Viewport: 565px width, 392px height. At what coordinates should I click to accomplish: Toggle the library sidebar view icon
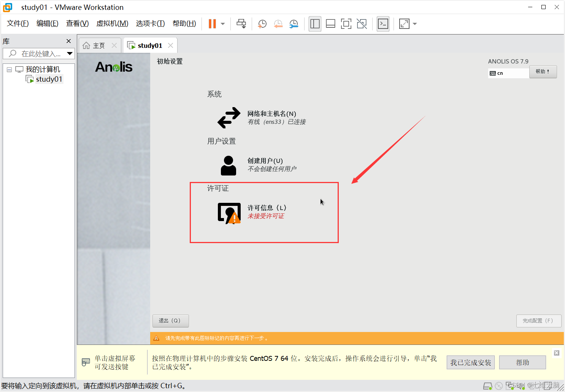tap(315, 24)
